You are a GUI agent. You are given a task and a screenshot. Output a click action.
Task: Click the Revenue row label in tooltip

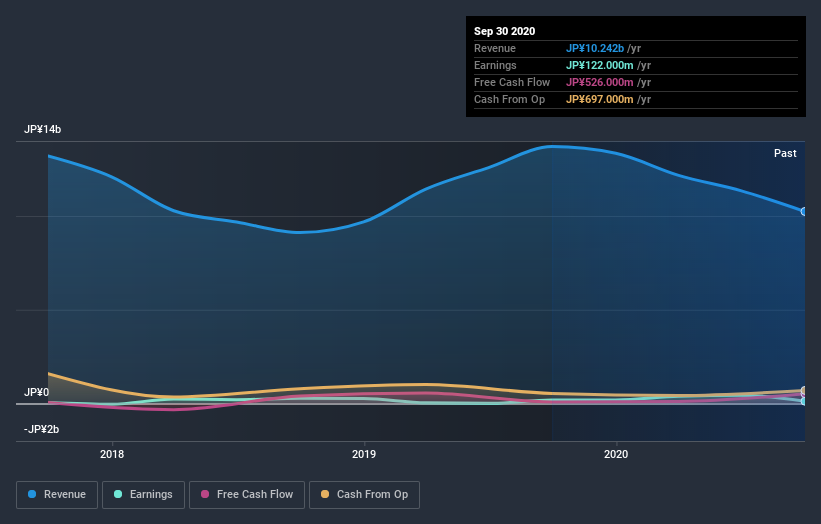(x=495, y=48)
